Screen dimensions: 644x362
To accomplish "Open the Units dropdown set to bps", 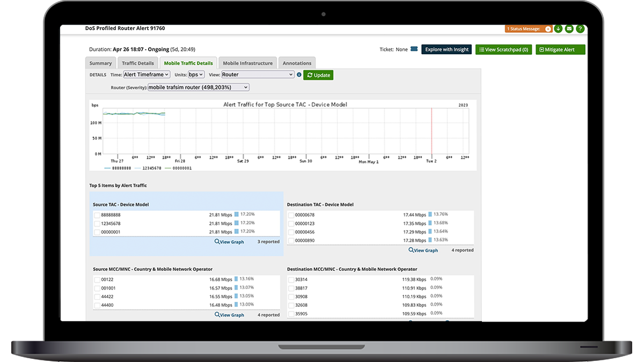I will click(x=196, y=75).
